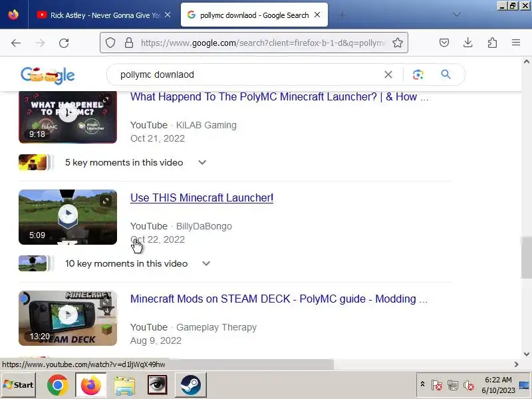Click the vertical scrollbar thumb

click(x=526, y=257)
